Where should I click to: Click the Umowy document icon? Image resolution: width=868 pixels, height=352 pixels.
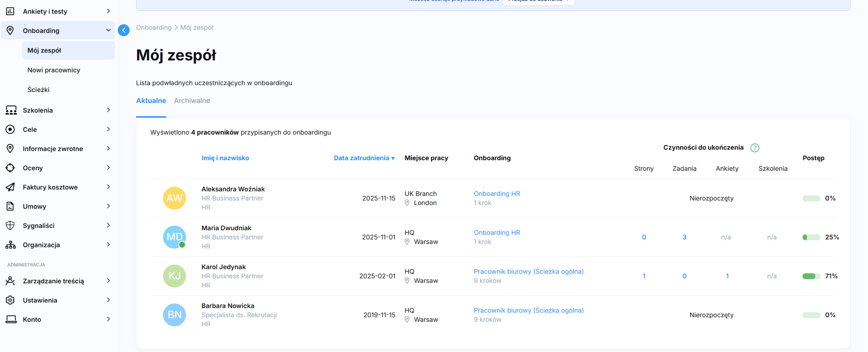(x=10, y=206)
